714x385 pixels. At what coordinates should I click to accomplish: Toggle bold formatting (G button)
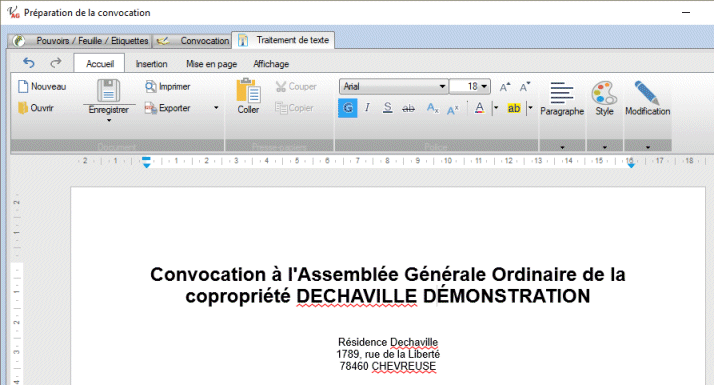click(348, 108)
